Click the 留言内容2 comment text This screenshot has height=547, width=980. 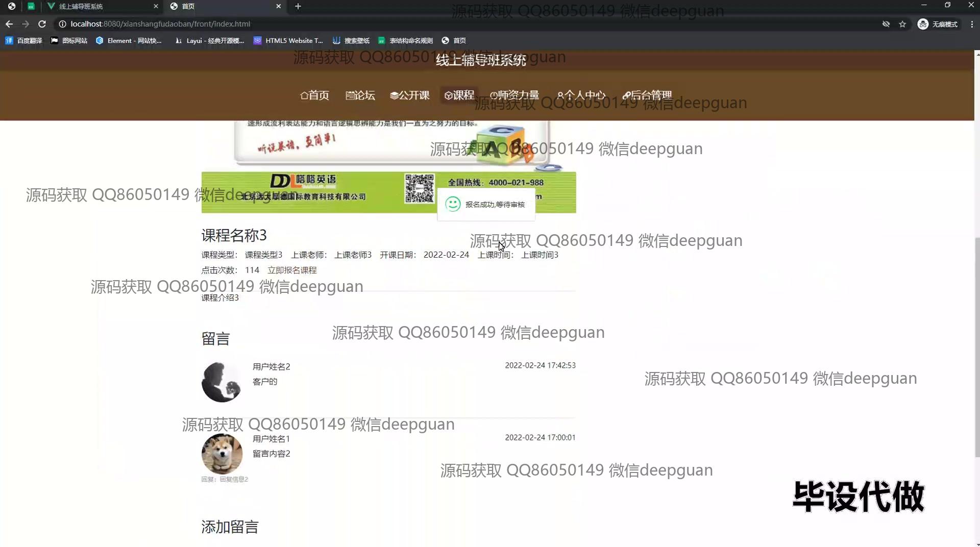(272, 454)
